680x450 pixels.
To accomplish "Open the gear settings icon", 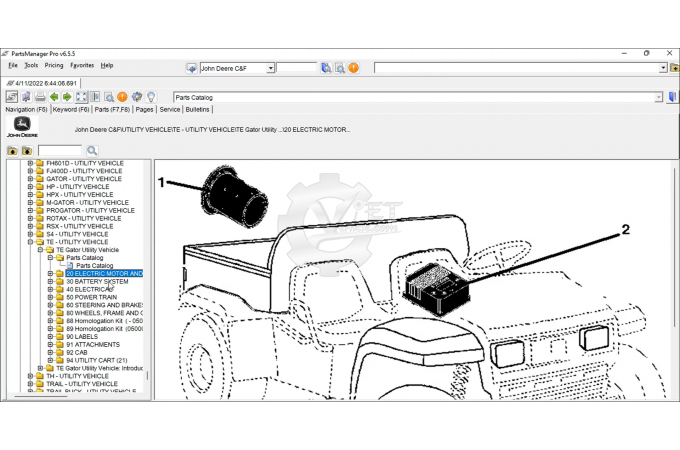I will click(x=137, y=97).
